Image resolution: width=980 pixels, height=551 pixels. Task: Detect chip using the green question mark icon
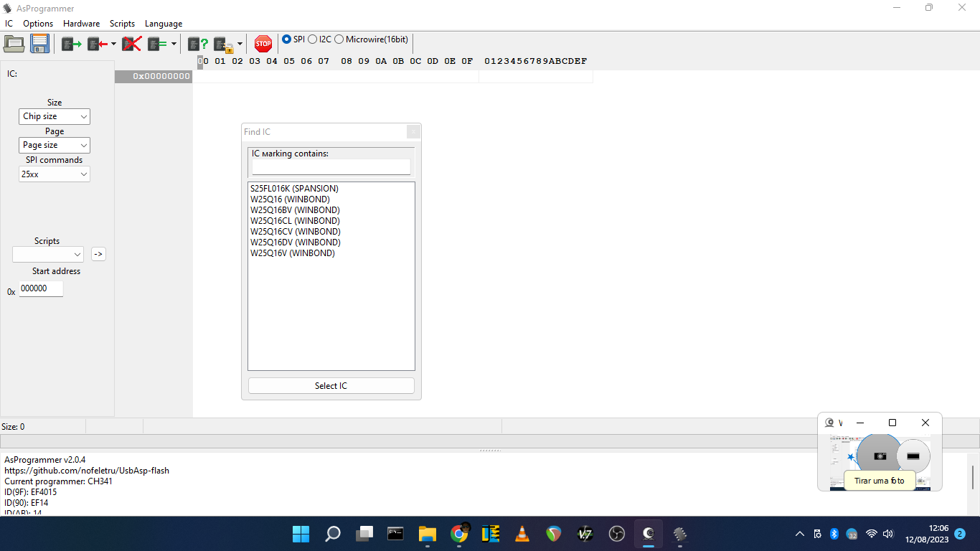pyautogui.click(x=198, y=44)
